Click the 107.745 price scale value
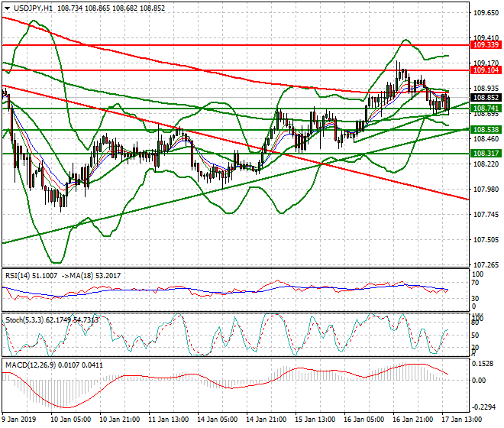Image resolution: width=504 pixels, height=428 pixels. (x=486, y=214)
